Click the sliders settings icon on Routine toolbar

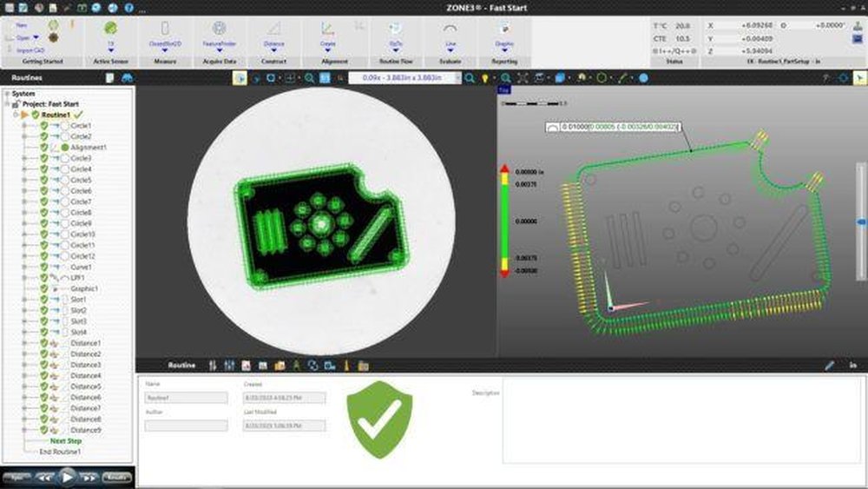[229, 366]
